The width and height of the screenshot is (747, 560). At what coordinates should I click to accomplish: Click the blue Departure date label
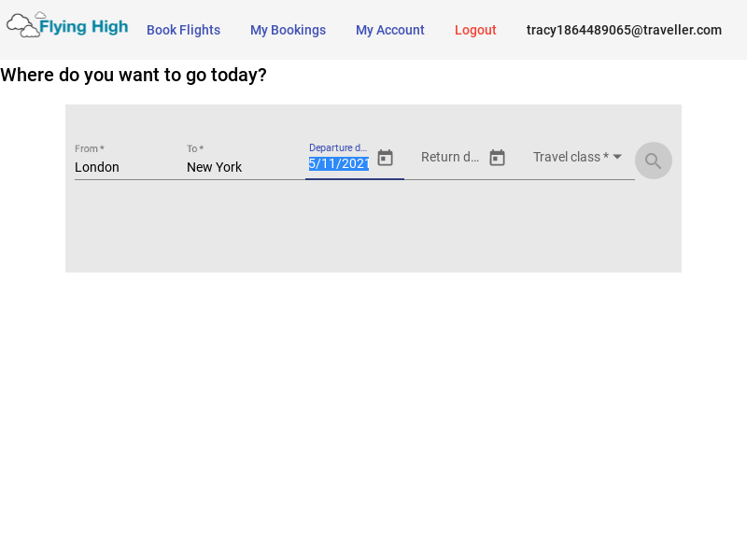pyautogui.click(x=338, y=147)
